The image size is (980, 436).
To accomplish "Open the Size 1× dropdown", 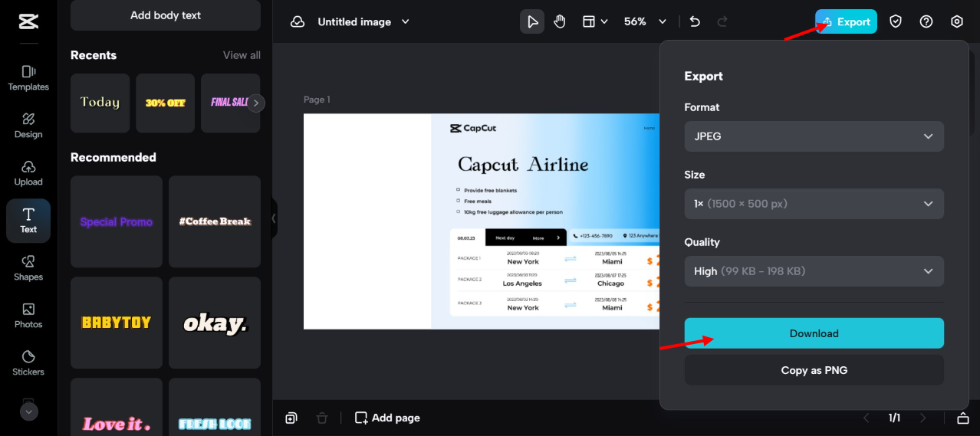I will point(814,204).
